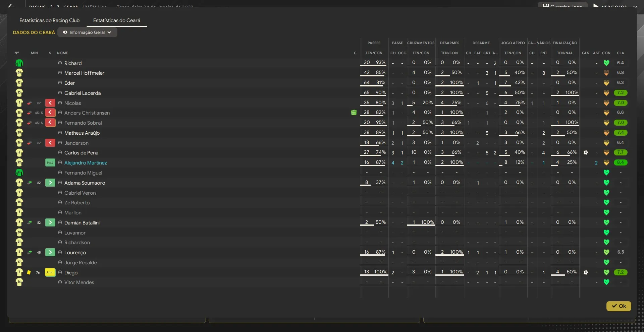Click the eye icon in Informação Geral selector
Screen dimensions: 644x332
pos(65,32)
